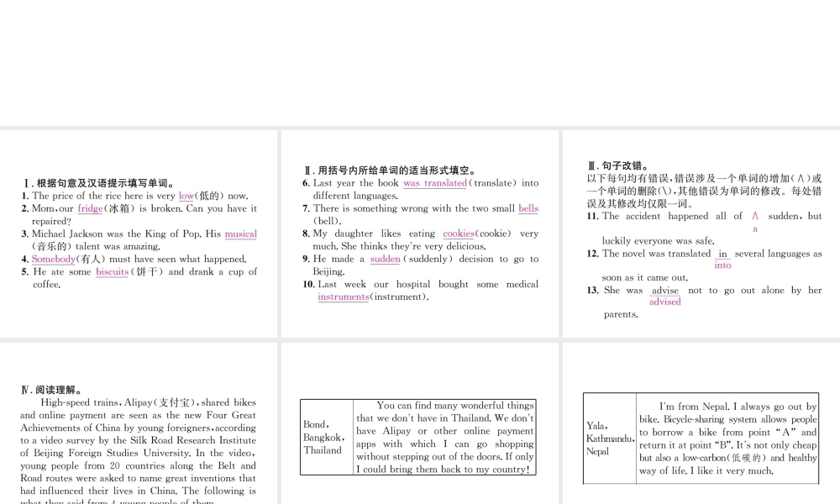
Task: Click the hint "(冰箱)" in sentence 2
Action: pyautogui.click(x=120, y=209)
